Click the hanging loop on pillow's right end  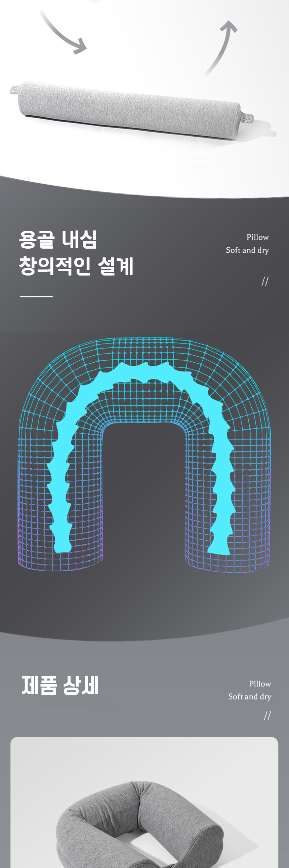248,118
